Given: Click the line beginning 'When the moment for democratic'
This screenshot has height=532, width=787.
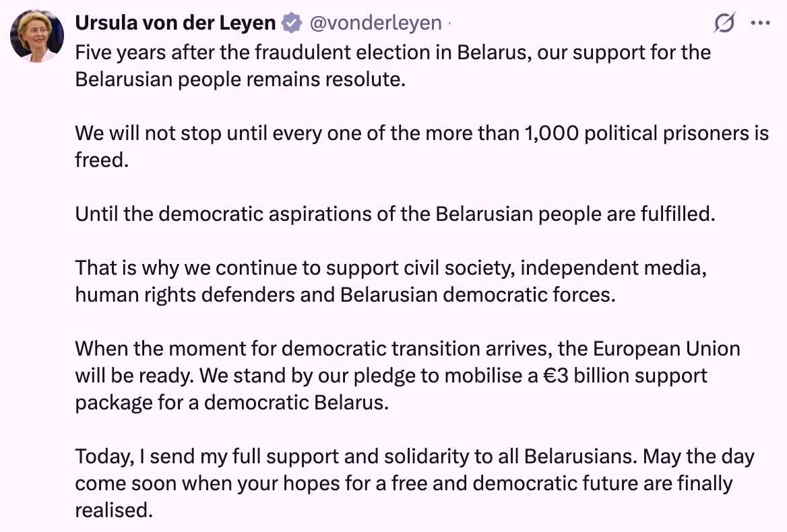Looking at the screenshot, I should coord(408,348).
